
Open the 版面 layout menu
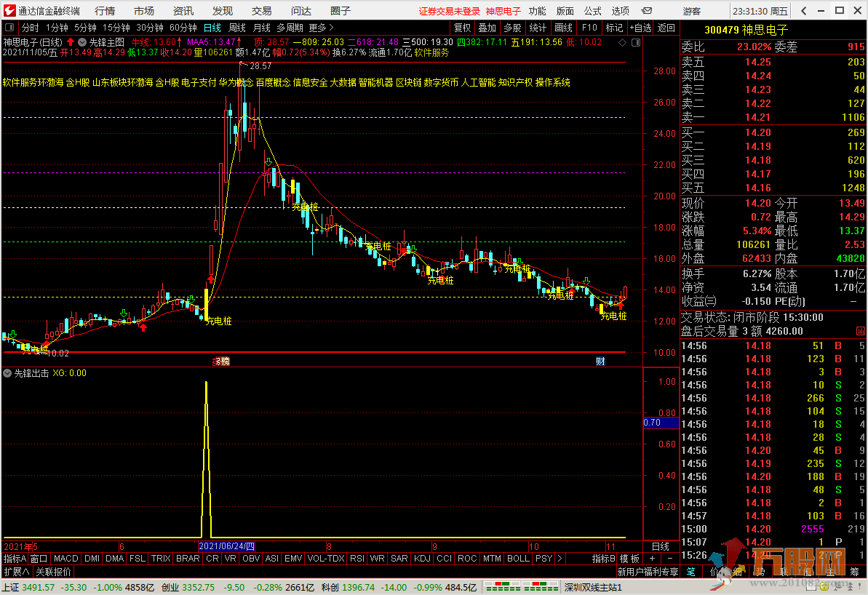[x=565, y=10]
